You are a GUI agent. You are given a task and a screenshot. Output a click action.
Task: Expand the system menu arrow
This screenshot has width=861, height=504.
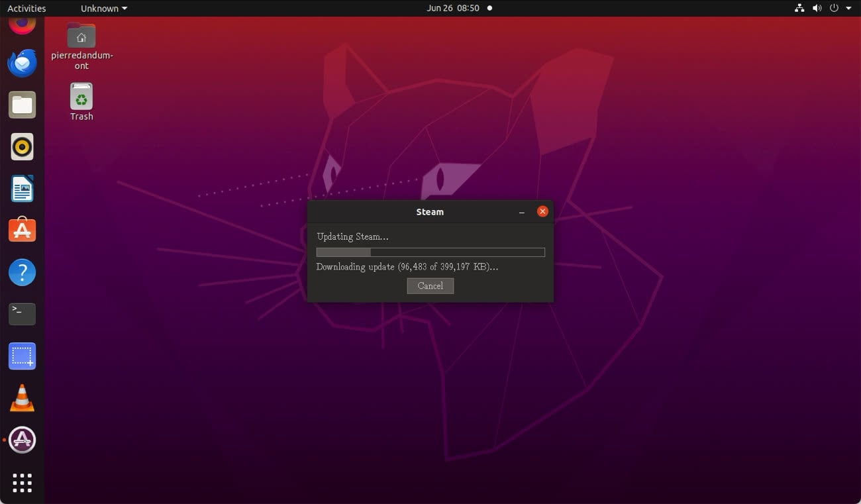pyautogui.click(x=848, y=9)
